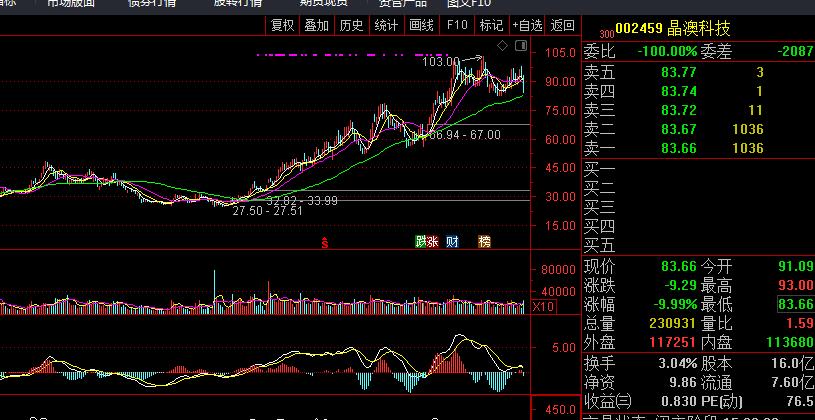Image resolution: width=815 pixels, height=420 pixels.
Task: Click 标记 to mark the stock
Action: click(491, 25)
